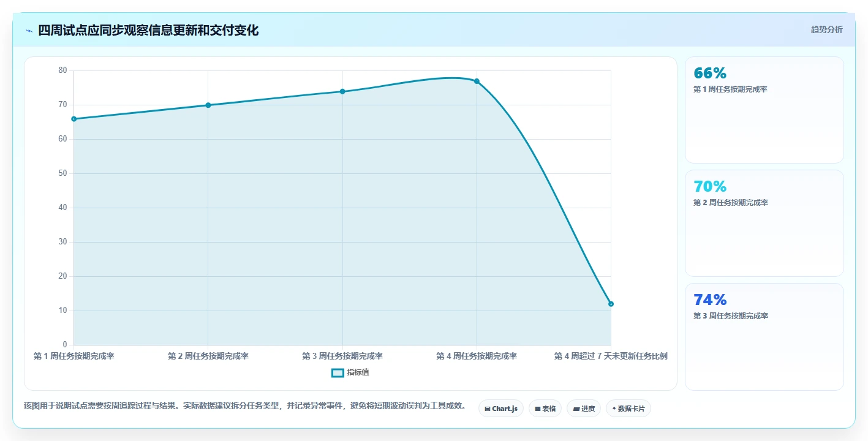Image resolution: width=868 pixels, height=441 pixels.
Task: Select the 进度 tag
Action: point(583,409)
